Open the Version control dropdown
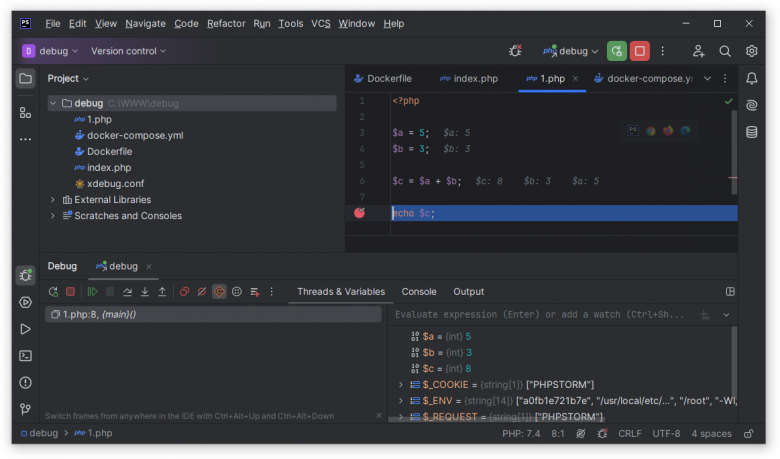The image size is (780, 459). 128,51
